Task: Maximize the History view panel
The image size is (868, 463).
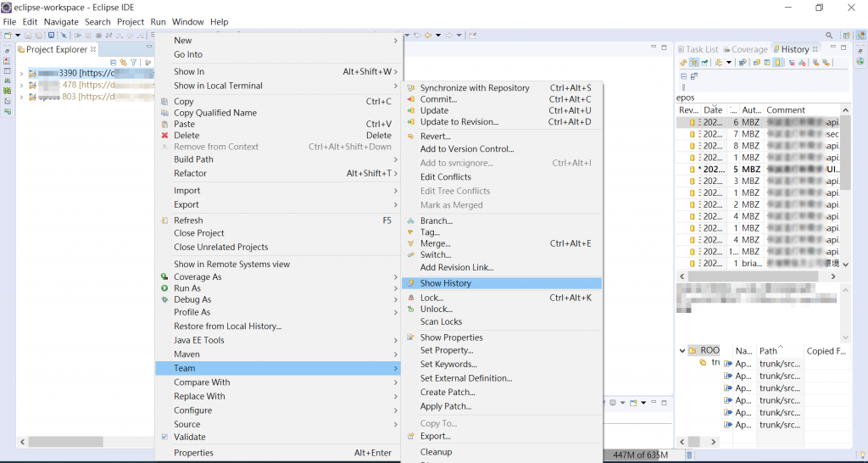Action: point(843,48)
